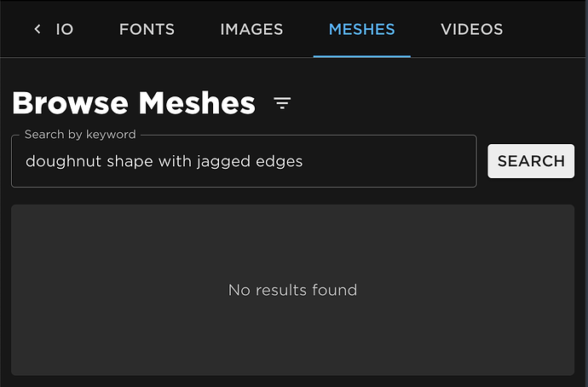This screenshot has height=387, width=588.
Task: Select the Meshes tab
Action: 361,29
